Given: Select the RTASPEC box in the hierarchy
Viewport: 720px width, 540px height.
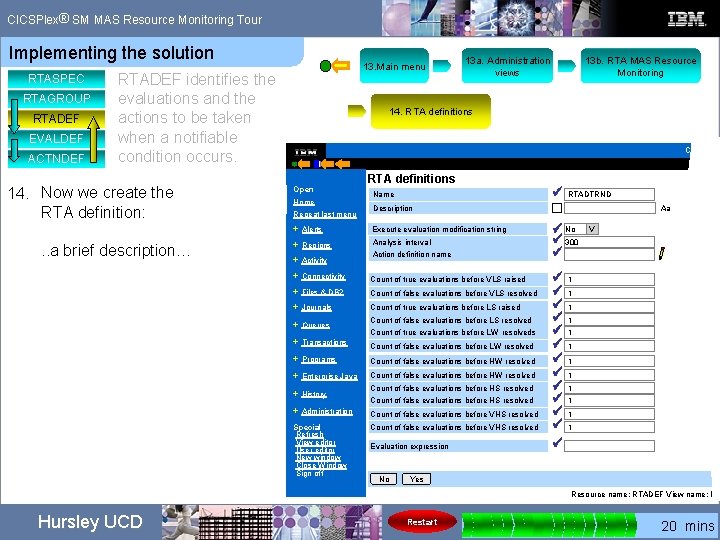Looking at the screenshot, I should (56, 79).
